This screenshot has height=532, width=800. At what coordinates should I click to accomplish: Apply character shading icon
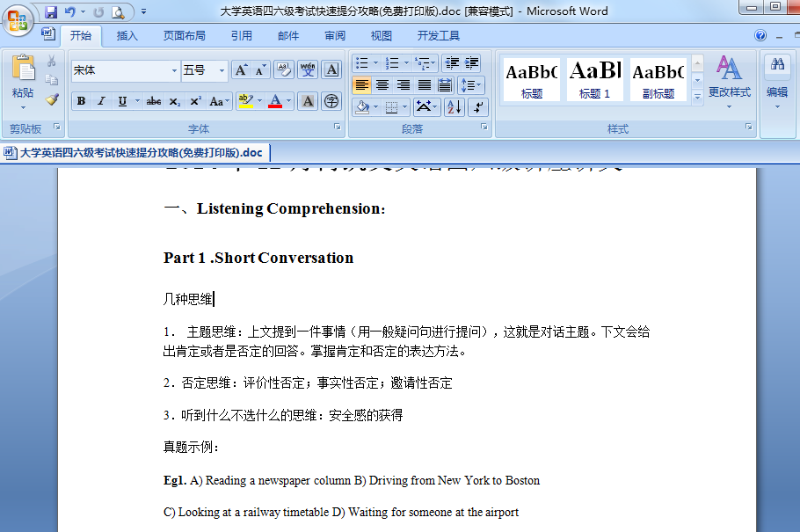[x=308, y=101]
